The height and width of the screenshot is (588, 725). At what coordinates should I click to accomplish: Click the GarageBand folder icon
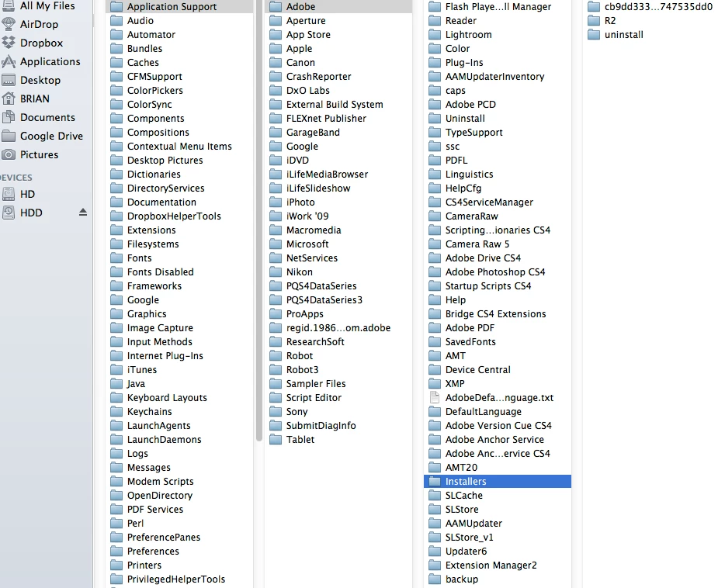pyautogui.click(x=276, y=133)
